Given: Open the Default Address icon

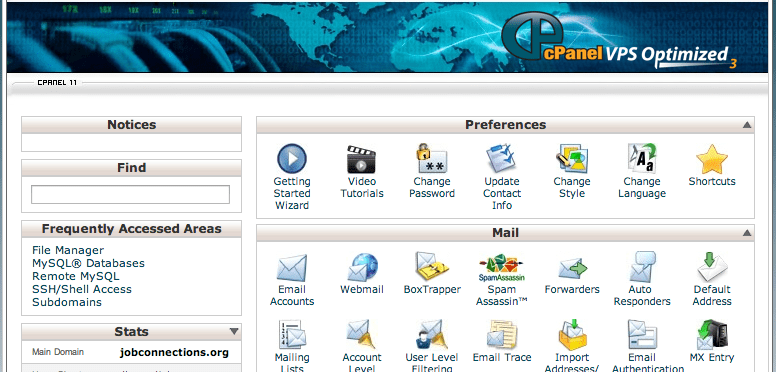Looking at the screenshot, I should [712, 267].
